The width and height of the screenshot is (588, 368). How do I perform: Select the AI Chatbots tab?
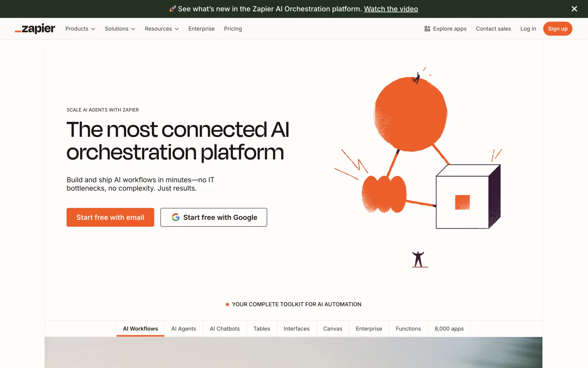click(x=224, y=328)
